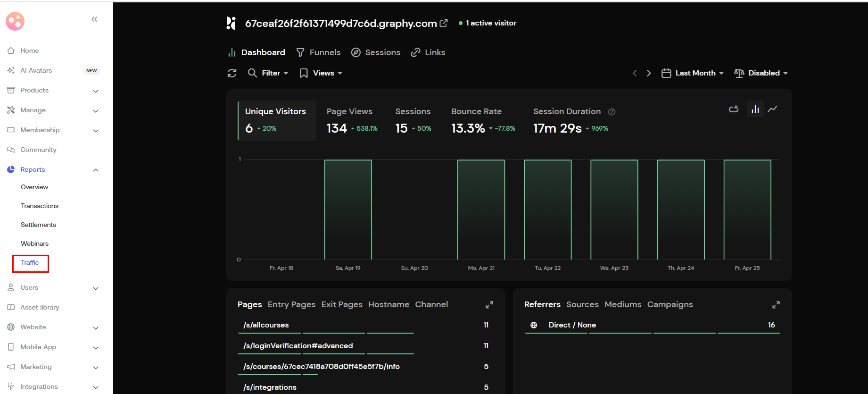
Task: Switch to the Funnels tab
Action: point(318,52)
